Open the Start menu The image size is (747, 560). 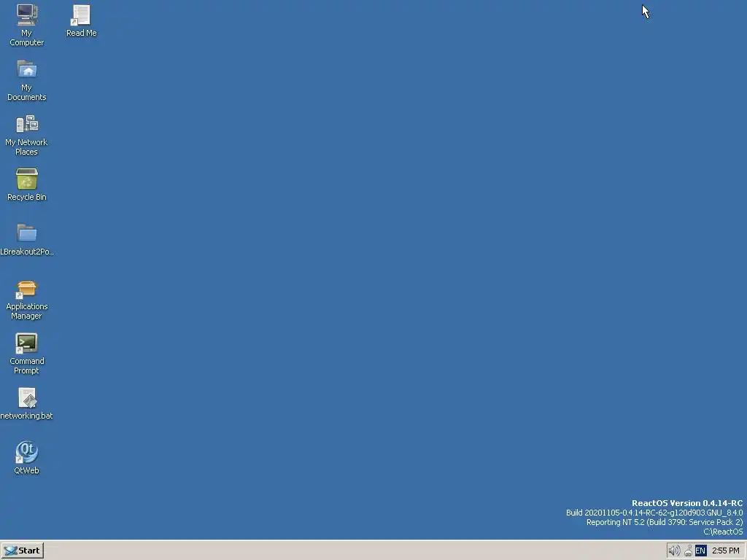[23, 551]
